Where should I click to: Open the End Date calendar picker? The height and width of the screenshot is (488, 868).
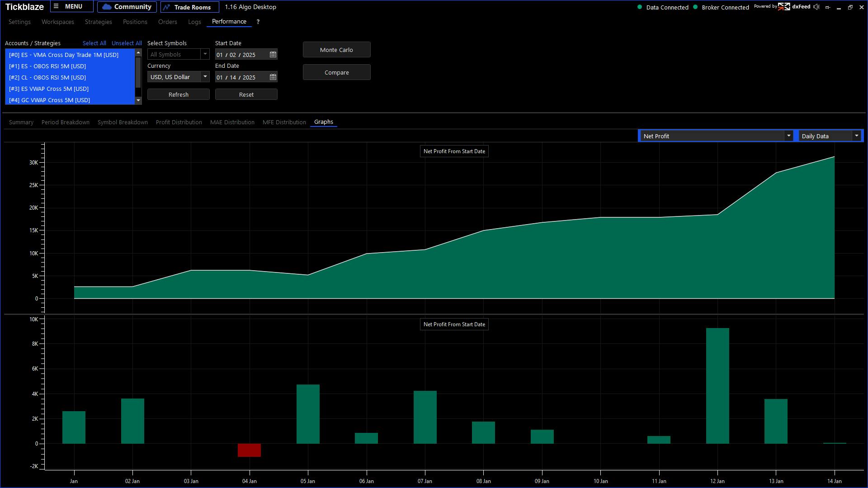click(x=273, y=77)
